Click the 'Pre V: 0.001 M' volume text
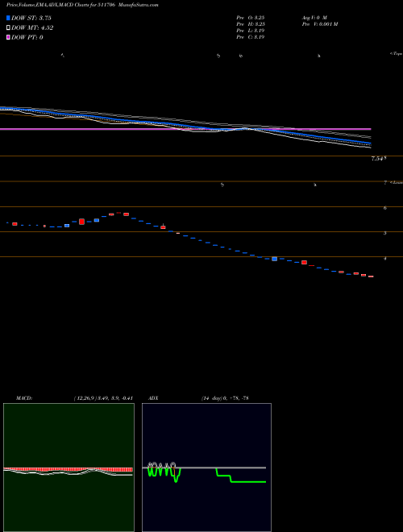The height and width of the screenshot is (532, 403). point(319,23)
